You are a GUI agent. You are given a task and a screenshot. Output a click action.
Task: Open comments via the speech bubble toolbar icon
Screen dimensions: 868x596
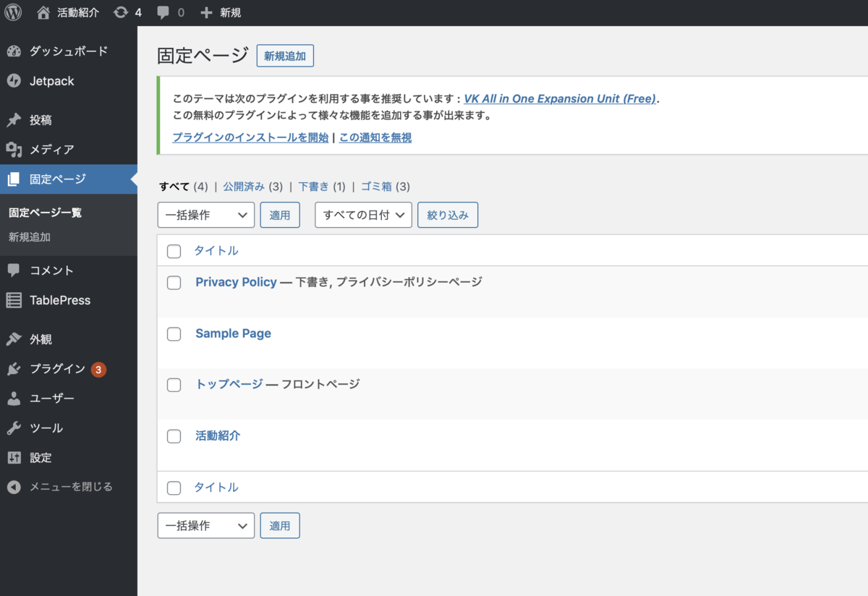click(x=164, y=12)
